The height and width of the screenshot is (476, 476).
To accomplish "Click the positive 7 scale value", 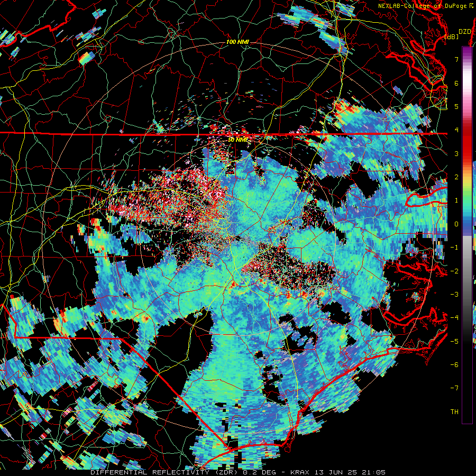I will pyautogui.click(x=456, y=59).
